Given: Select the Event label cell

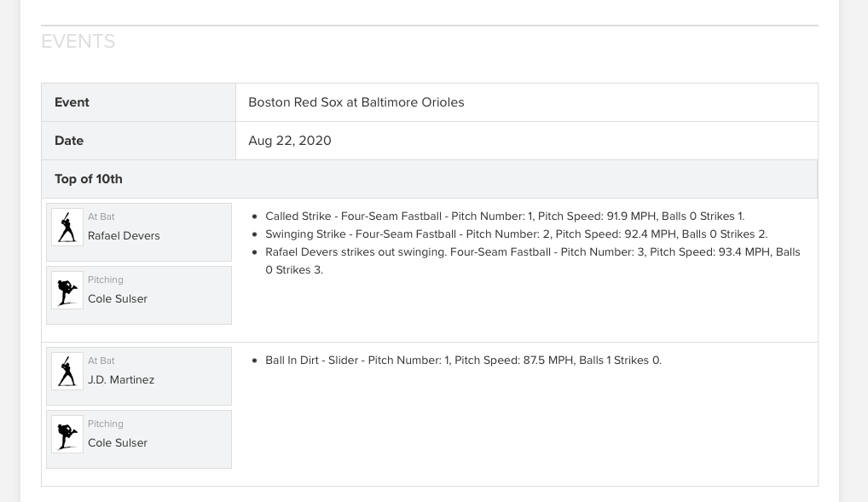Looking at the screenshot, I should [x=138, y=102].
